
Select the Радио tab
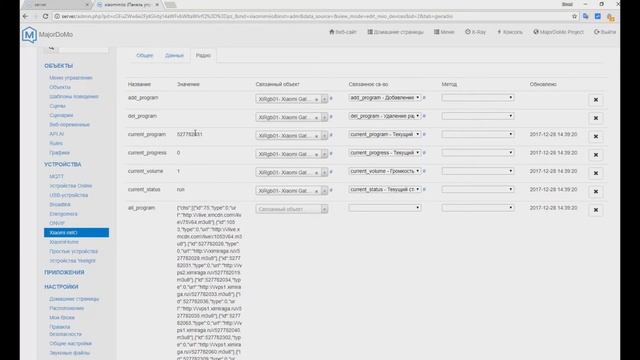click(x=203, y=55)
